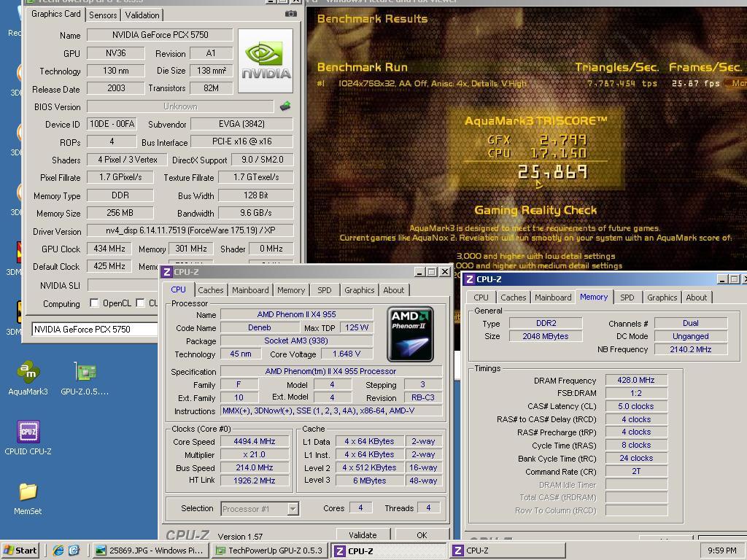Click the pressed CPU-Z taskbar button

point(389,551)
